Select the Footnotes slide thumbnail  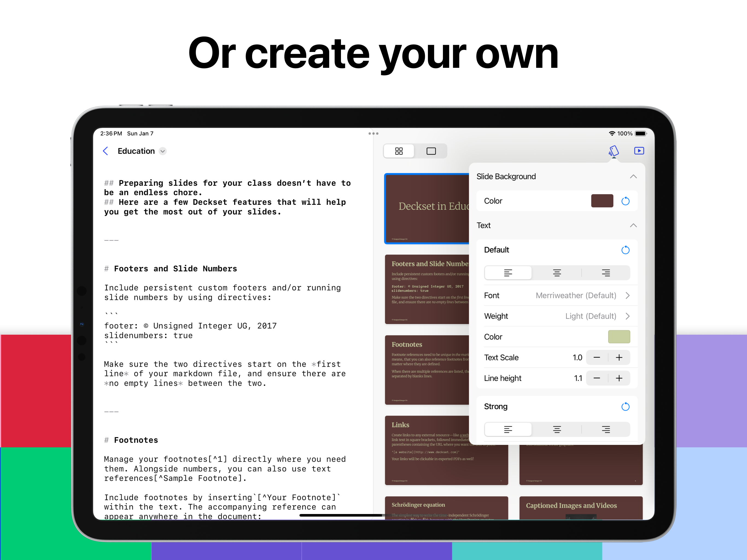click(x=427, y=370)
